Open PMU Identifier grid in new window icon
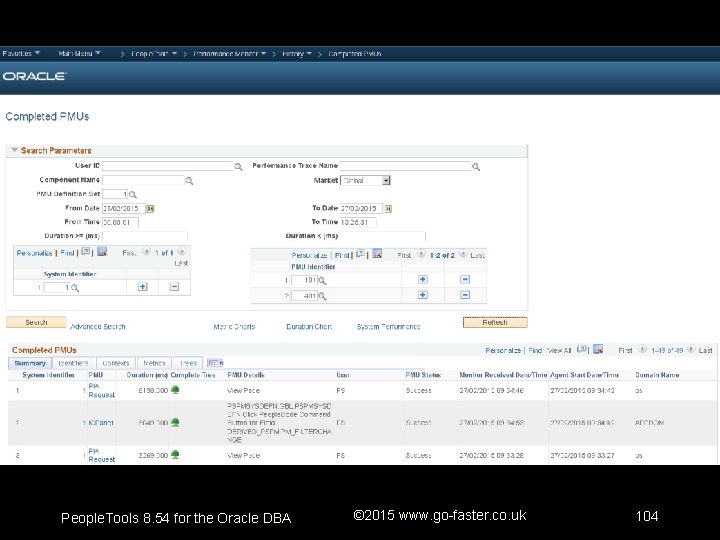This screenshot has width=720, height=540. coord(360,253)
